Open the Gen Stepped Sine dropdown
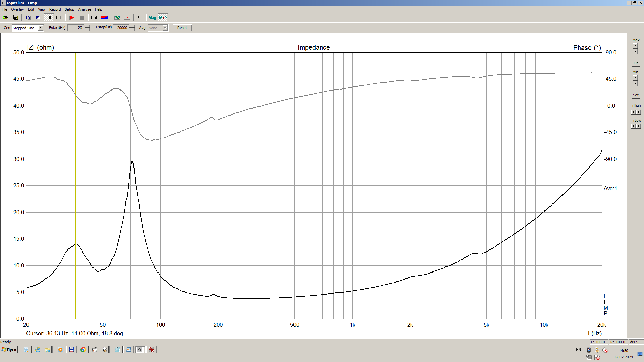Screen dimensions: 644x362 click(x=41, y=28)
